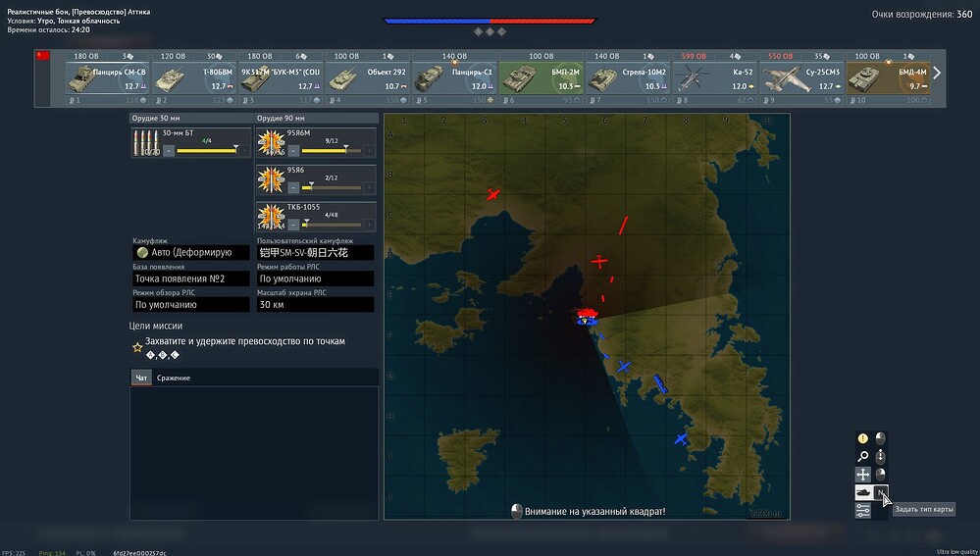Open the map settings sliders icon

pos(862,510)
